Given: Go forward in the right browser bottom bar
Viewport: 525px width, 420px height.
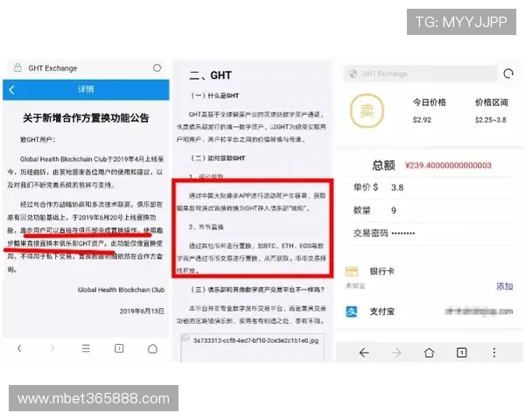Looking at the screenshot, I should point(396,353).
